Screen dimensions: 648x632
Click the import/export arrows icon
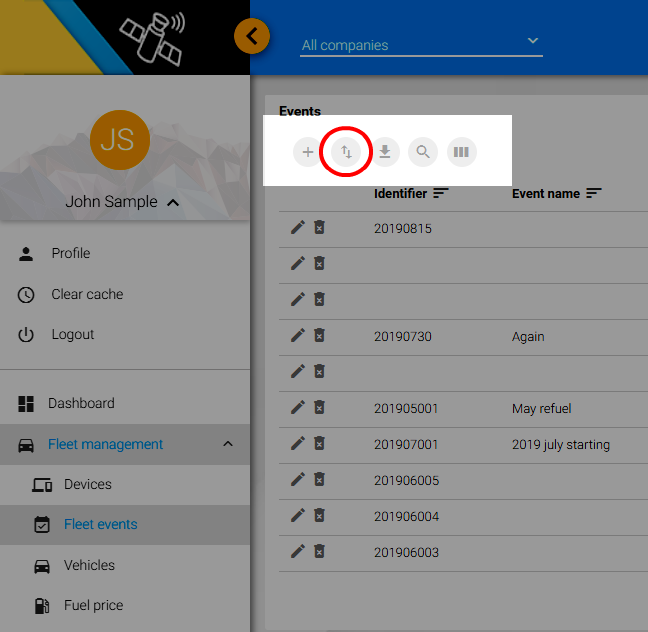tap(346, 152)
